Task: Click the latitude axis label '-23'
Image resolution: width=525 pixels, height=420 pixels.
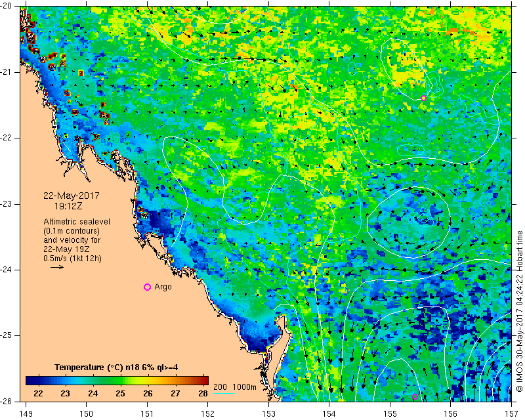Action: pyautogui.click(x=6, y=204)
